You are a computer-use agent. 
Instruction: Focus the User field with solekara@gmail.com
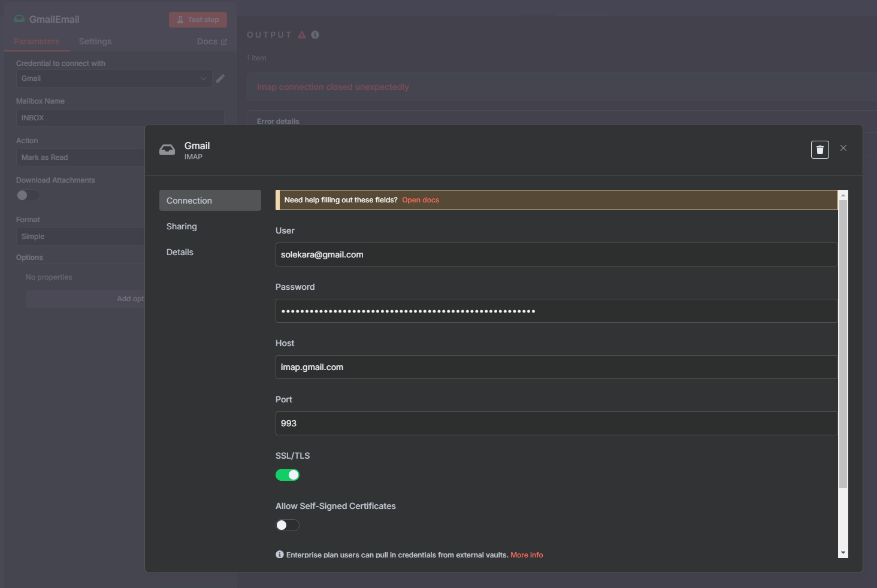tap(557, 254)
